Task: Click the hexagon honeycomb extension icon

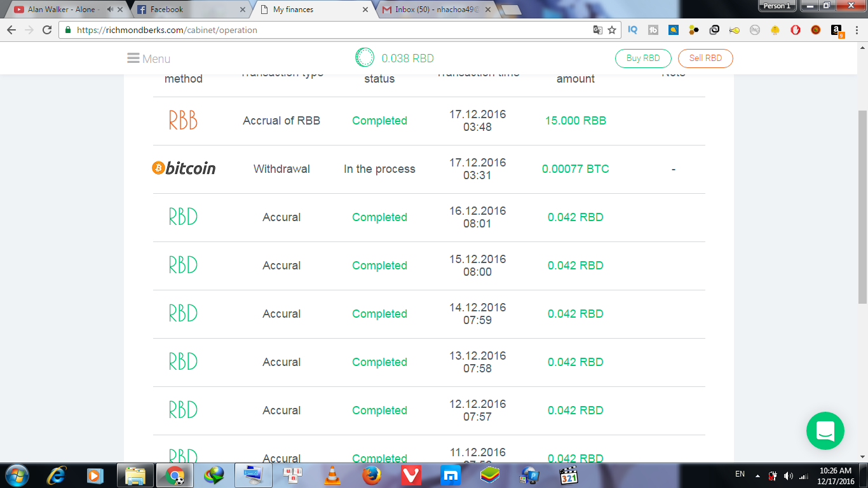Action: pyautogui.click(x=694, y=30)
